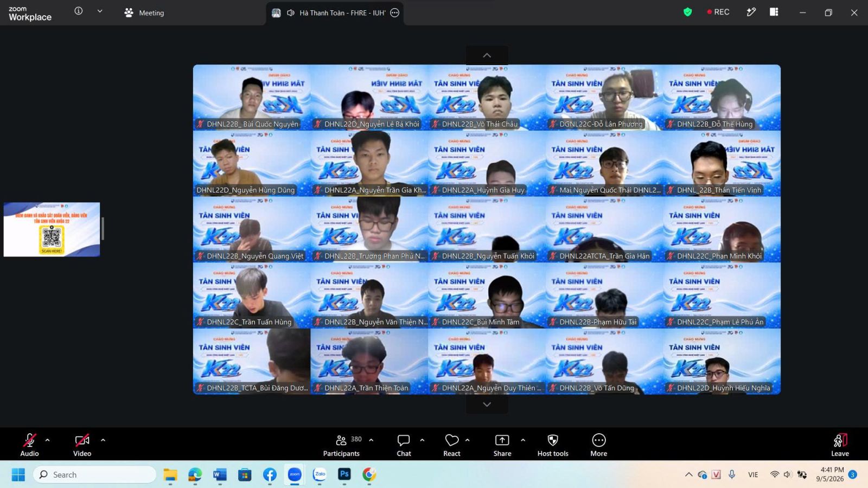This screenshot has width=868, height=488.
Task: Expand audio options caret
Action: tap(48, 440)
